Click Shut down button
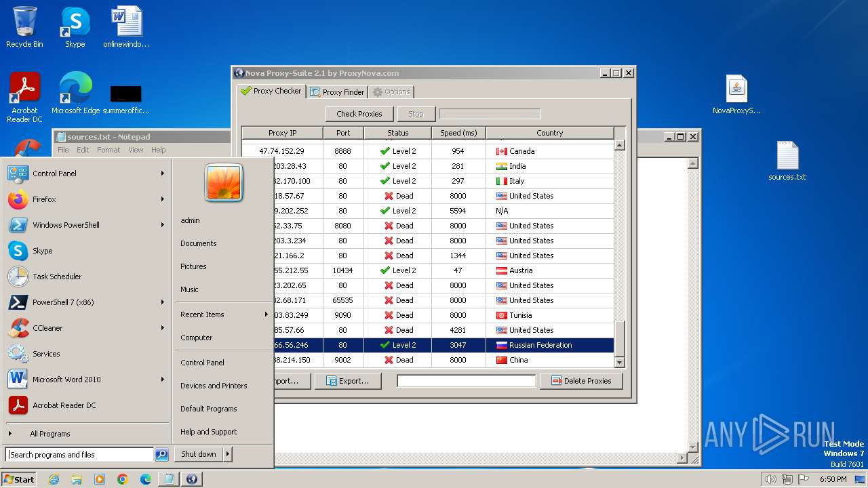Screen dimensions: 868x488 [199, 454]
